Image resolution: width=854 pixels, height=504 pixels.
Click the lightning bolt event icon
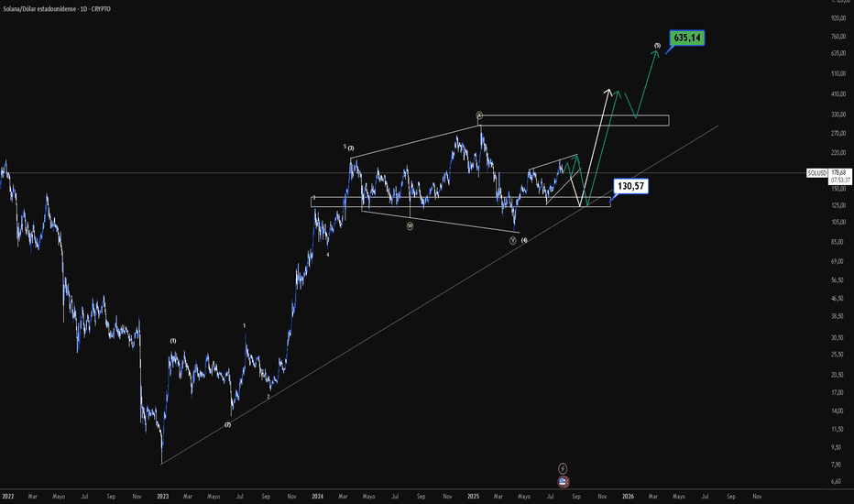pos(563,468)
